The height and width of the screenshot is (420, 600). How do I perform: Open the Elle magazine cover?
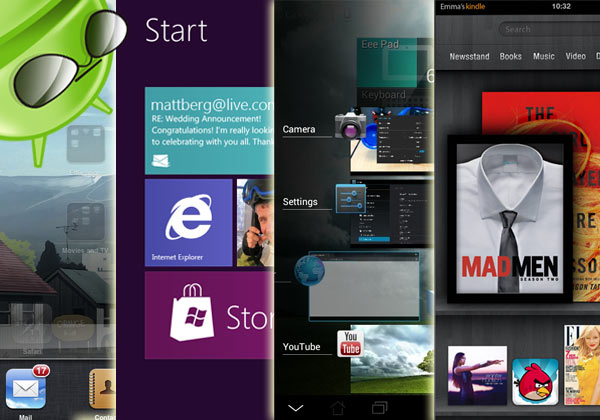[x=582, y=365]
